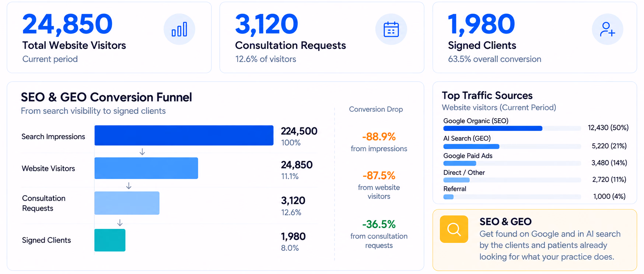Click the large 1,980 clients number
The width and height of the screenshot is (644, 274).
click(482, 24)
